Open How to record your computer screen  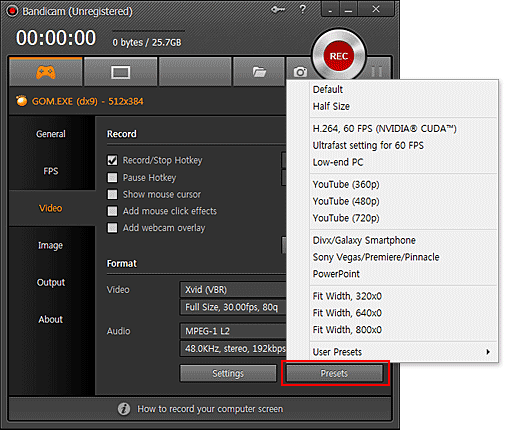(210, 409)
